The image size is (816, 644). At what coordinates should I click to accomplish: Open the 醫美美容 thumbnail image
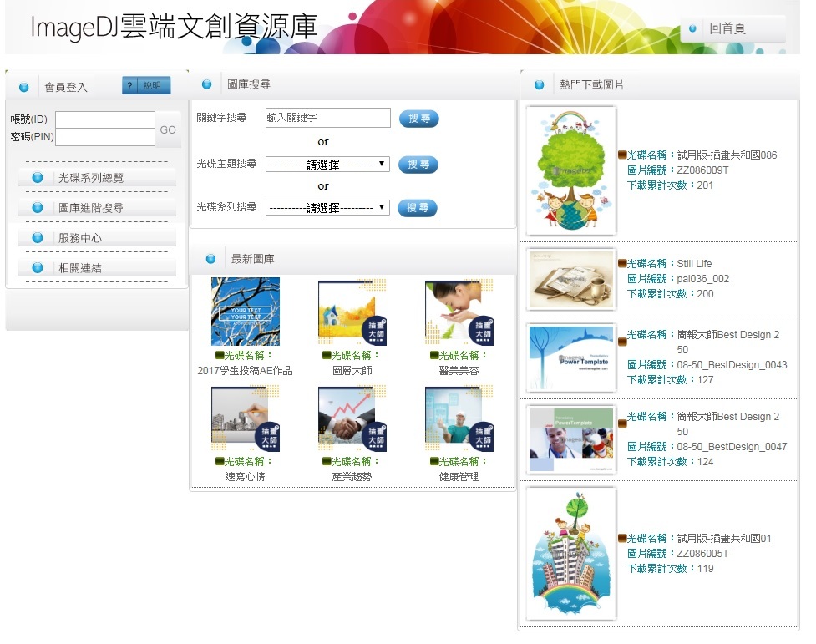[x=459, y=312]
